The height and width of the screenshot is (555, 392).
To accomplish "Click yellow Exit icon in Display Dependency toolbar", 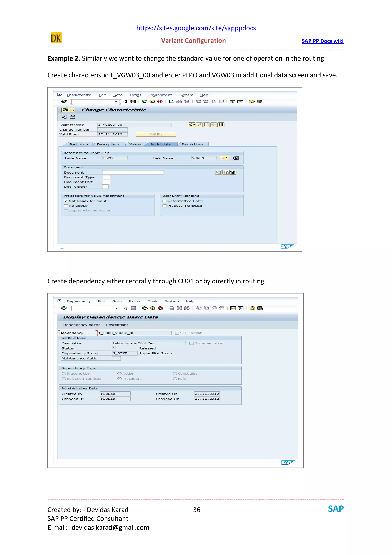I will 152,308.
